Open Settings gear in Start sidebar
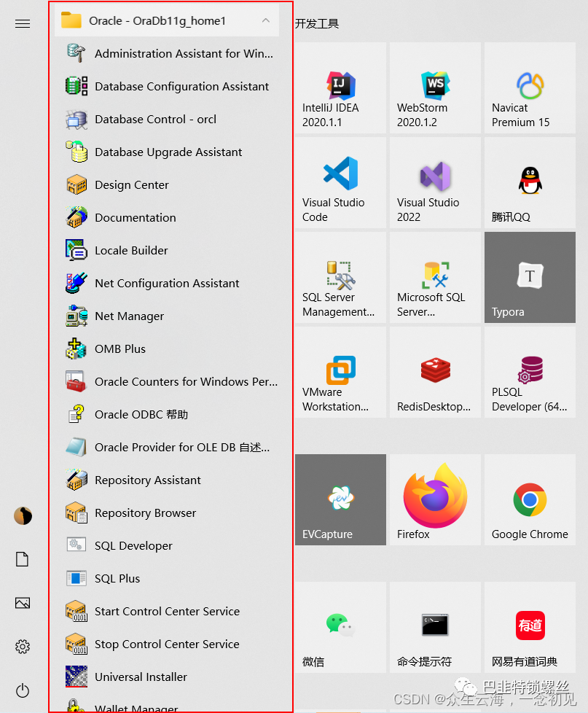 coord(23,647)
